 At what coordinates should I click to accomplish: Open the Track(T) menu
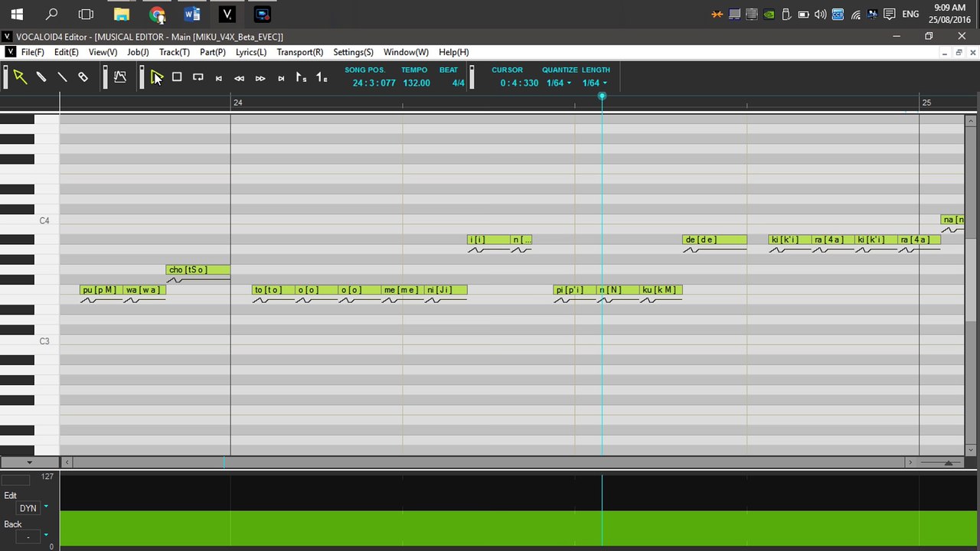pos(175,52)
